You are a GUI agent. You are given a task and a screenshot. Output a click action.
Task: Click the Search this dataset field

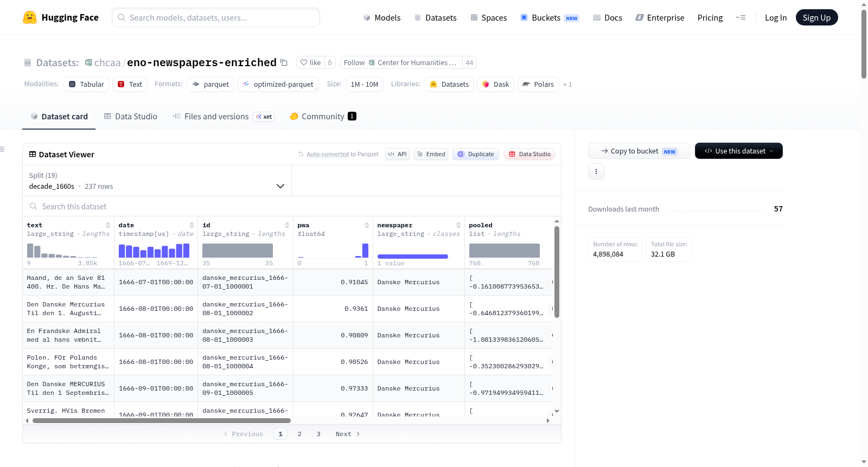[x=292, y=207]
